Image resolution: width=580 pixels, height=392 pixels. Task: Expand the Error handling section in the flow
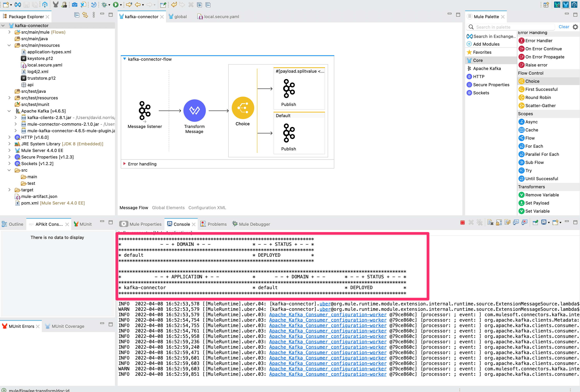[124, 164]
